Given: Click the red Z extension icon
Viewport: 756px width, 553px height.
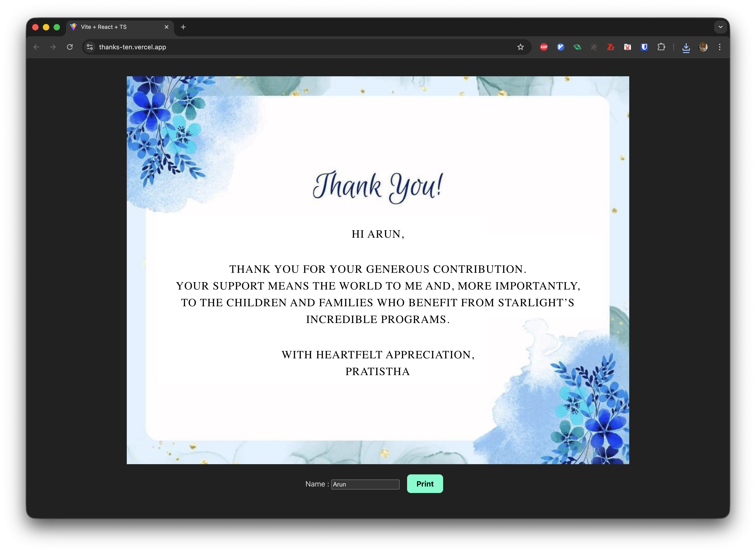Looking at the screenshot, I should (611, 47).
